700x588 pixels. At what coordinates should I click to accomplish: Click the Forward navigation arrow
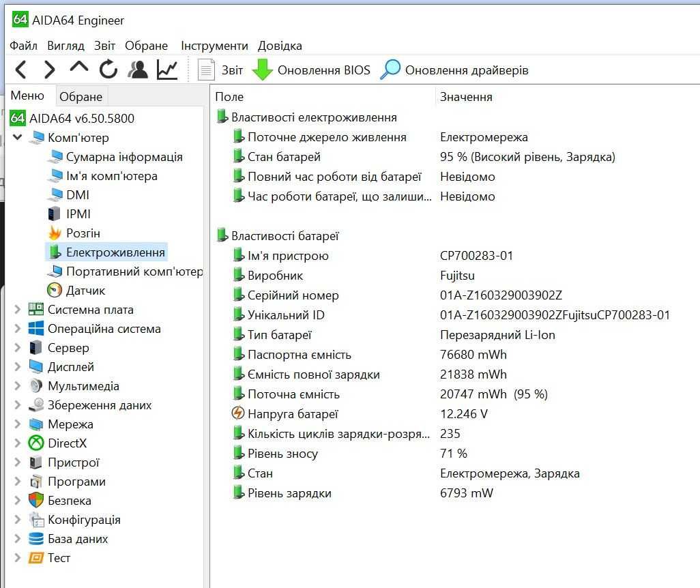point(50,70)
